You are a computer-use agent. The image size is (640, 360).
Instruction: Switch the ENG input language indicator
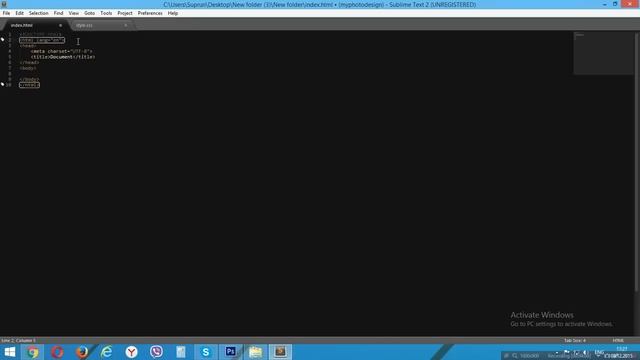click(599, 352)
